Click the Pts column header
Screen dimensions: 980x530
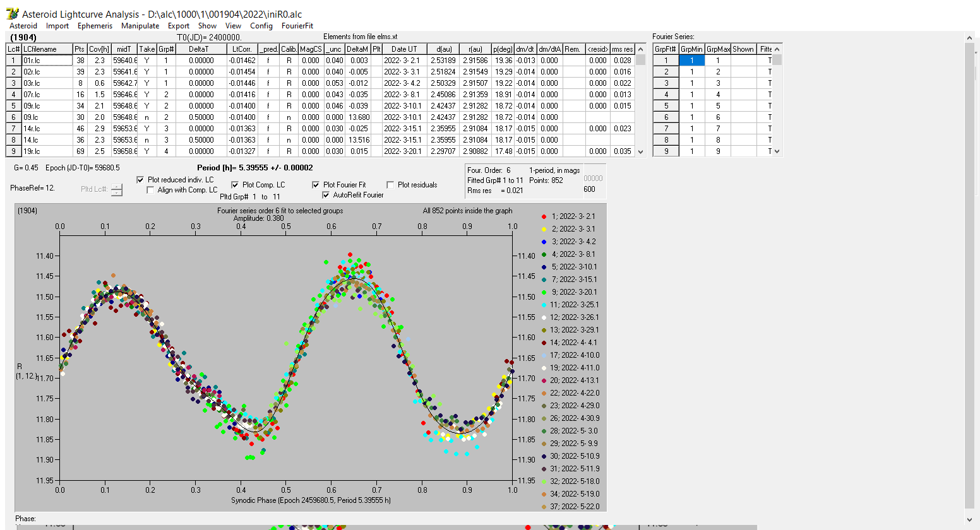click(x=80, y=49)
